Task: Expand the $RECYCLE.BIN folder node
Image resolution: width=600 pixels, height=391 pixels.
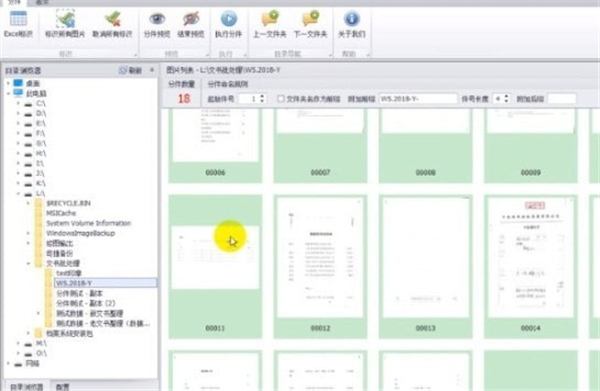Action: 28,203
